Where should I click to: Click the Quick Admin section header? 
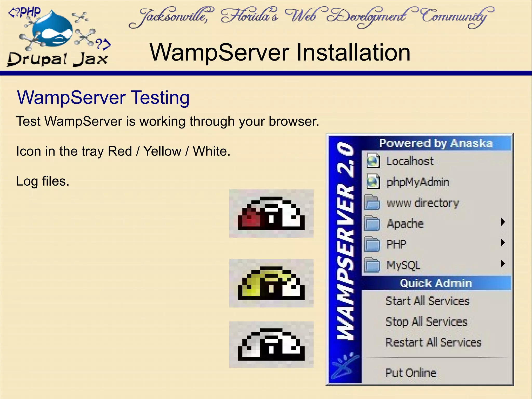point(436,283)
